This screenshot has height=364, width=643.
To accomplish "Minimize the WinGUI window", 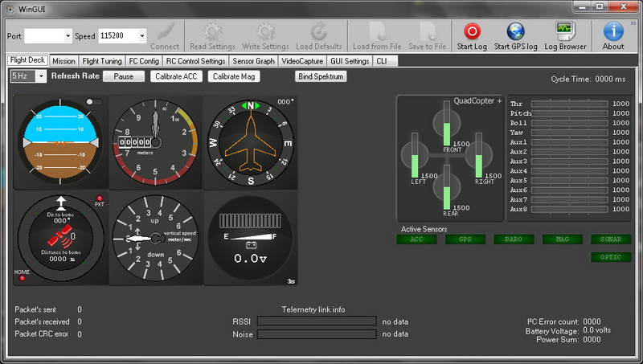I will [x=581, y=6].
